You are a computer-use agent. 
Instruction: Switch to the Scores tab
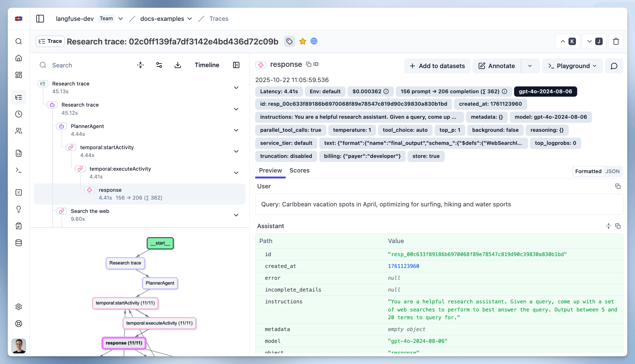click(299, 170)
